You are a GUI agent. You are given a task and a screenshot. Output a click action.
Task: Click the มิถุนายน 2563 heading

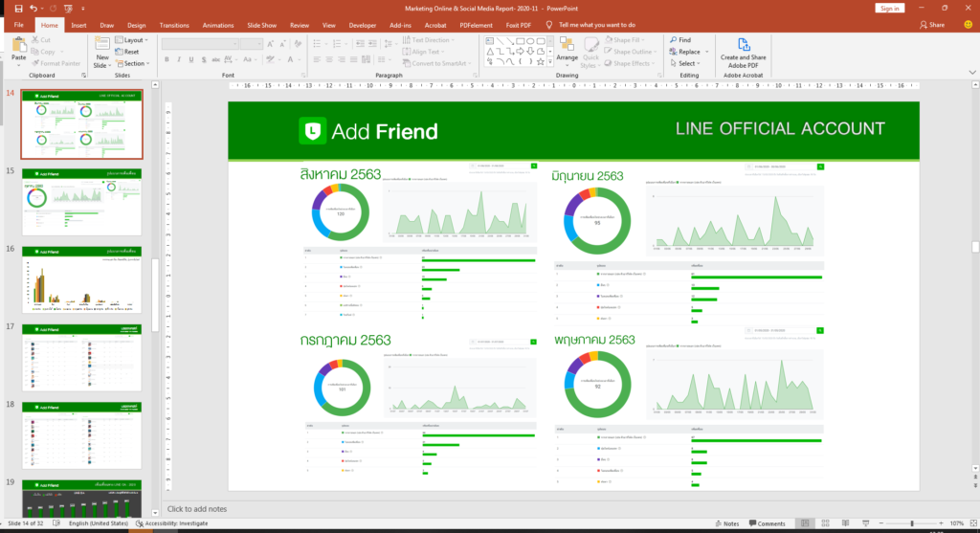[588, 176]
